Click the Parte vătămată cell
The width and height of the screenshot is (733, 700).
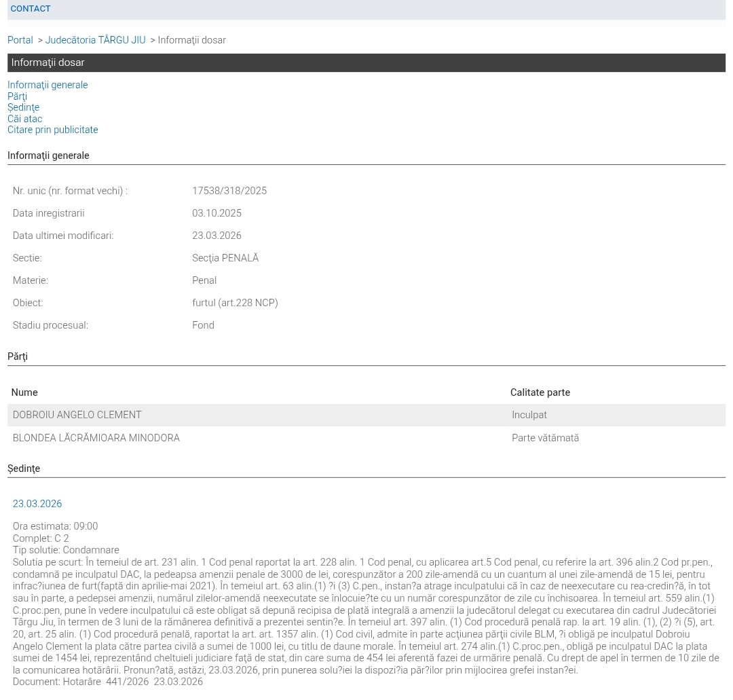coord(545,438)
